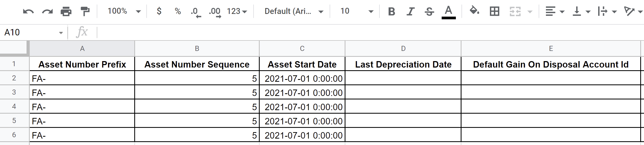This screenshot has width=644, height=145.
Task: Toggle Italic formatting
Action: 410,11
